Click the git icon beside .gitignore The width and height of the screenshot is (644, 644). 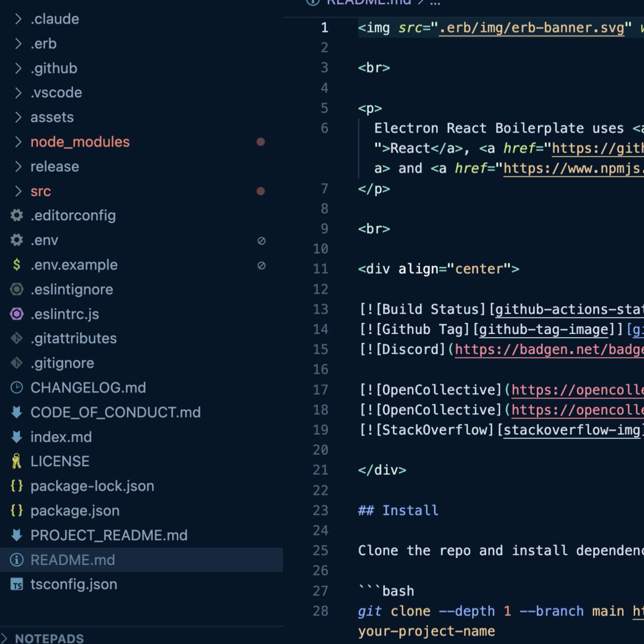17,363
